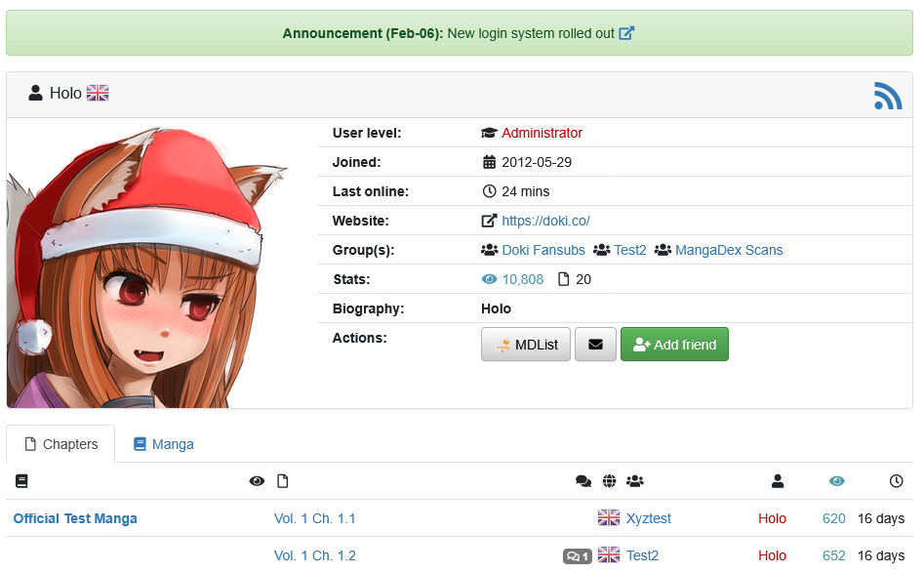The image size is (924, 573).
Task: Open the https://doki.co/ website link
Action: click(x=545, y=221)
